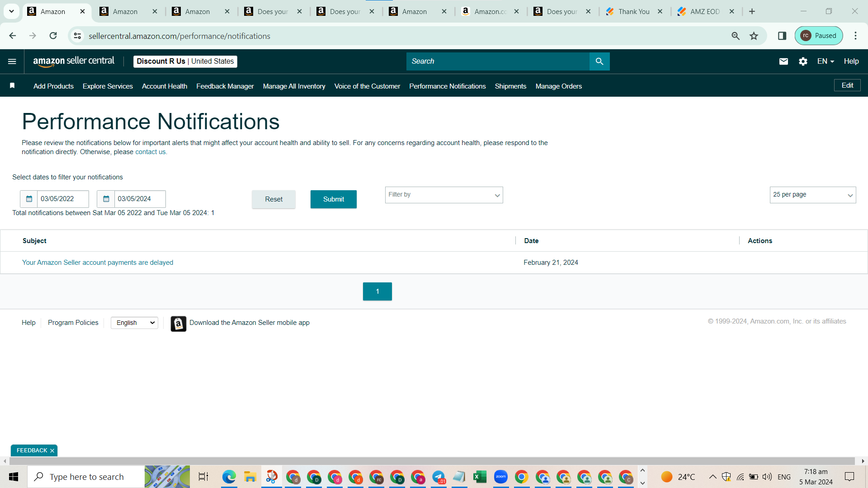868x488 pixels.
Task: Click the contact us link
Action: point(151,152)
